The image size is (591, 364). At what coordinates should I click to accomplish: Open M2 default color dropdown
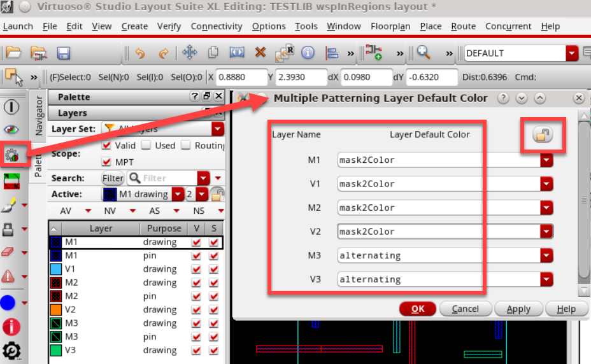tap(546, 207)
